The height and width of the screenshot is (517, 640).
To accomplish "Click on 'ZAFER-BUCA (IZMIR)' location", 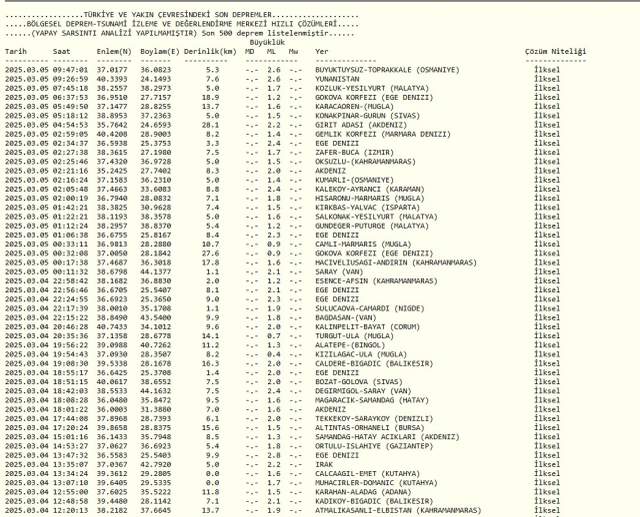I will pyautogui.click(x=354, y=153).
